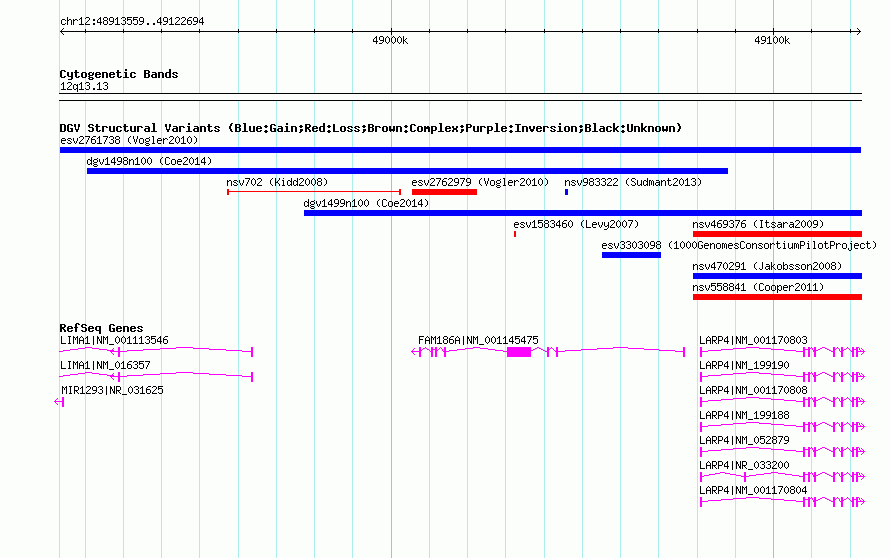Select the esv2762979 red loss bar

click(444, 192)
